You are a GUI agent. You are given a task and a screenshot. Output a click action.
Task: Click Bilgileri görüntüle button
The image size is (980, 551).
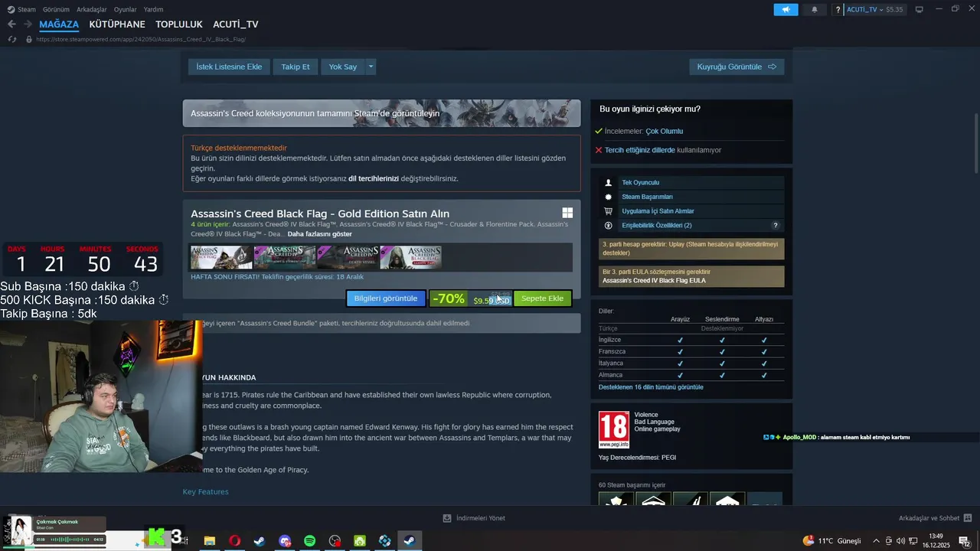coord(386,298)
